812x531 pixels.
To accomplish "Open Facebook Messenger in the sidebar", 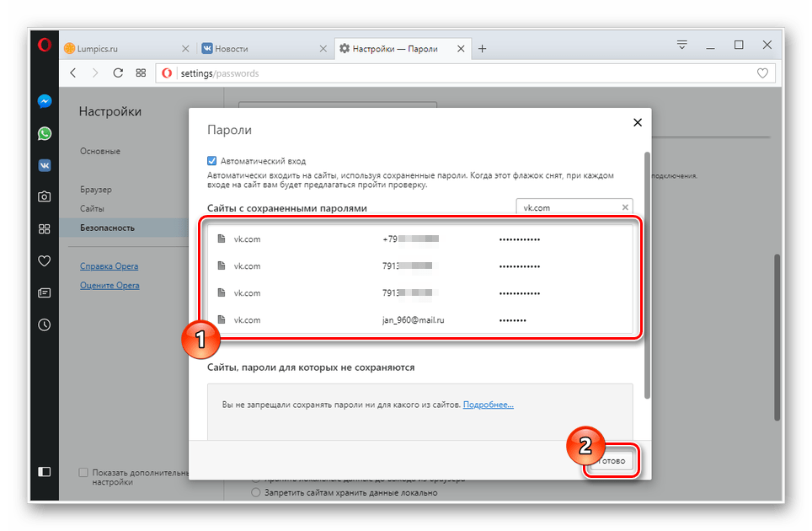I will pos(45,101).
